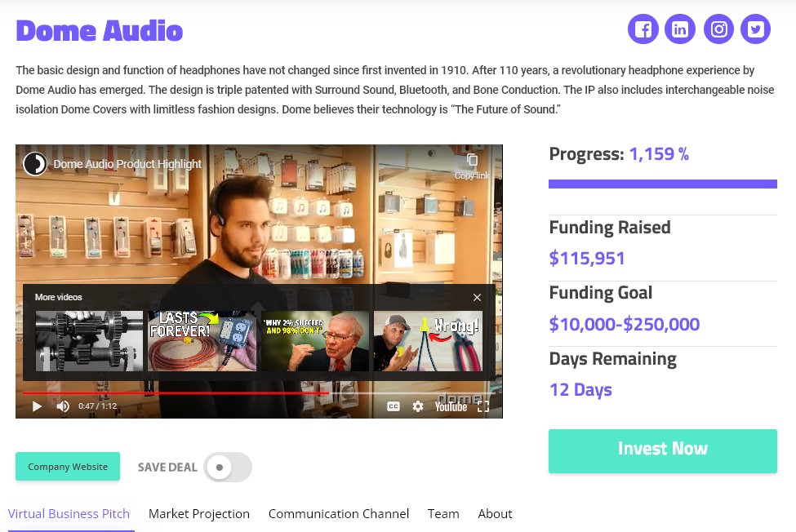
Task: Open video settings gear
Action: point(418,406)
